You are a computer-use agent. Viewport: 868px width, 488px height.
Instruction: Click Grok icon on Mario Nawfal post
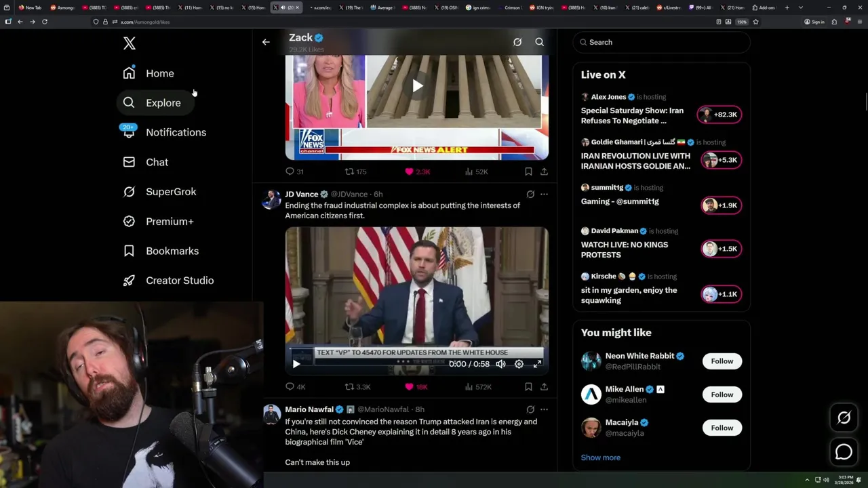[x=530, y=409]
